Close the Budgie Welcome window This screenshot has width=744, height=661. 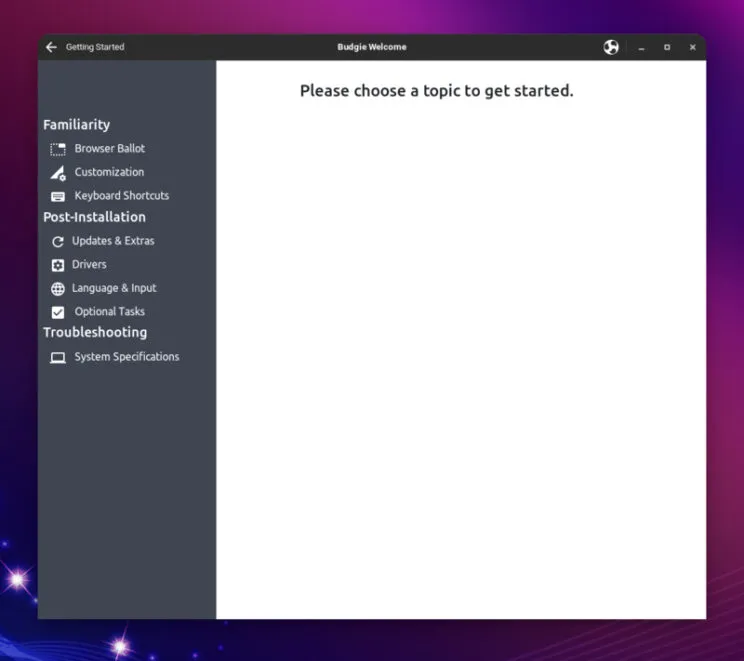point(692,47)
